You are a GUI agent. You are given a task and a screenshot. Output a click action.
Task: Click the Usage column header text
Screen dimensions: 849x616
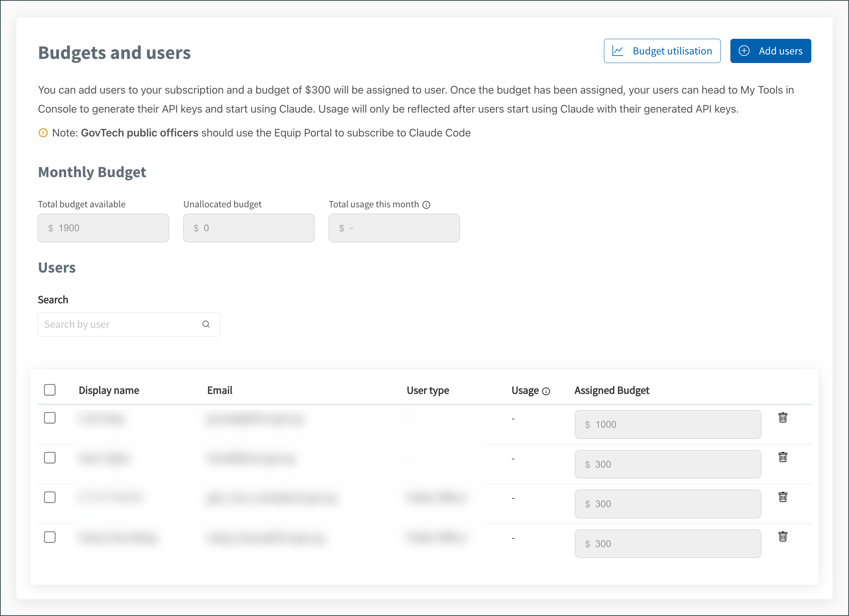click(525, 390)
